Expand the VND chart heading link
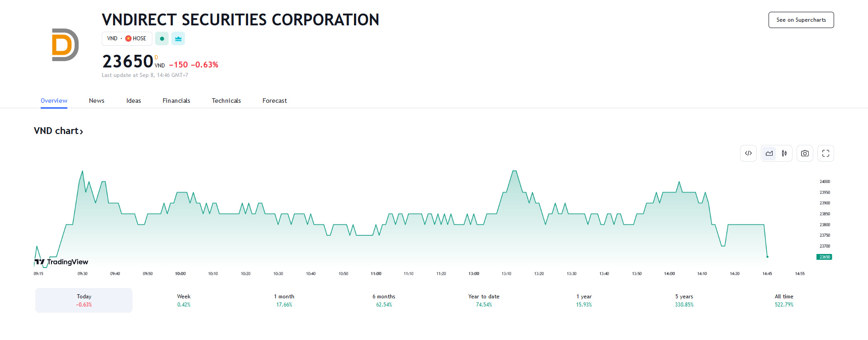Screen dimensions: 868x340 58,131
